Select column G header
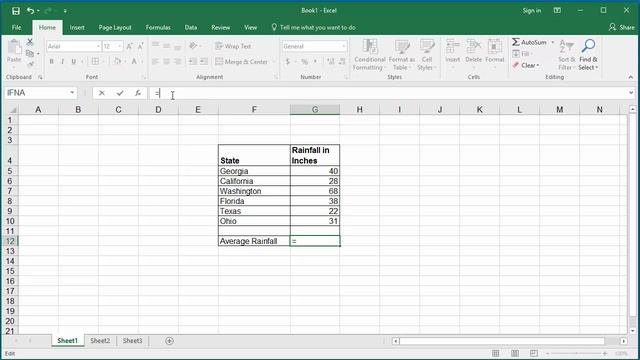 click(x=315, y=109)
